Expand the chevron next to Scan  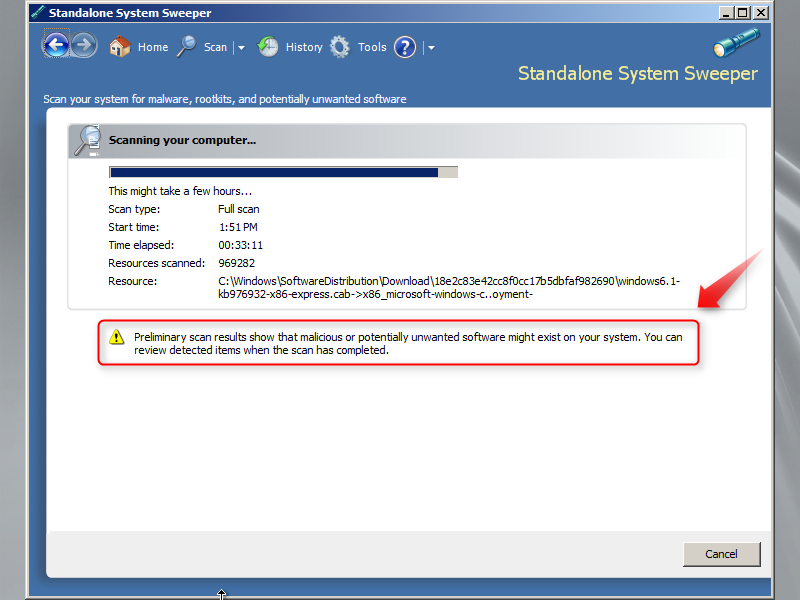pyautogui.click(x=240, y=47)
